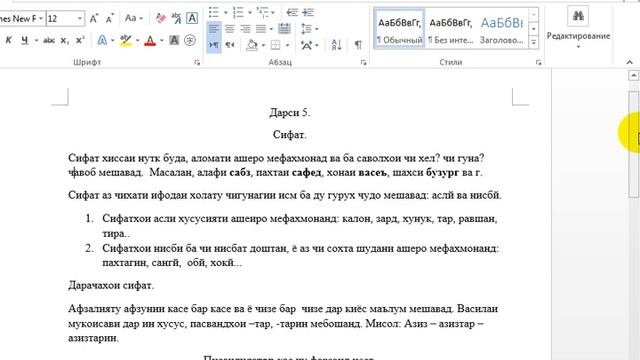Expand the bullets dropdown arrow

(225, 13)
